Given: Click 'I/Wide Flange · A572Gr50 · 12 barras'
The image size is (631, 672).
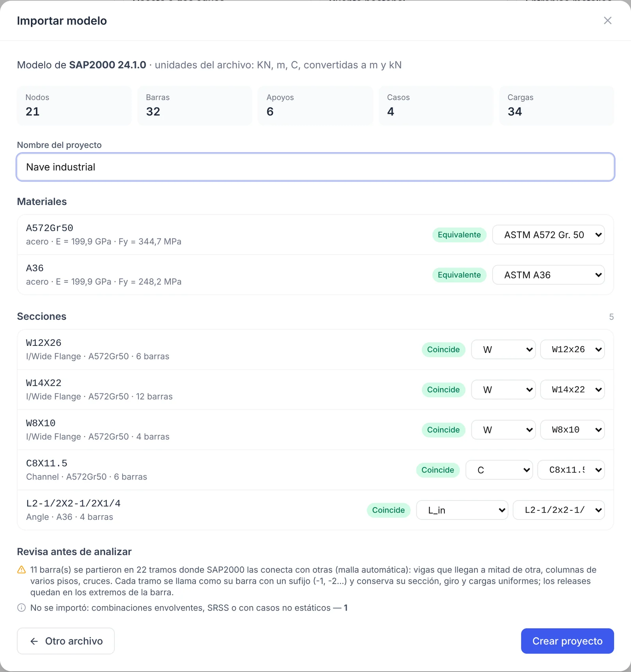Looking at the screenshot, I should [99, 396].
